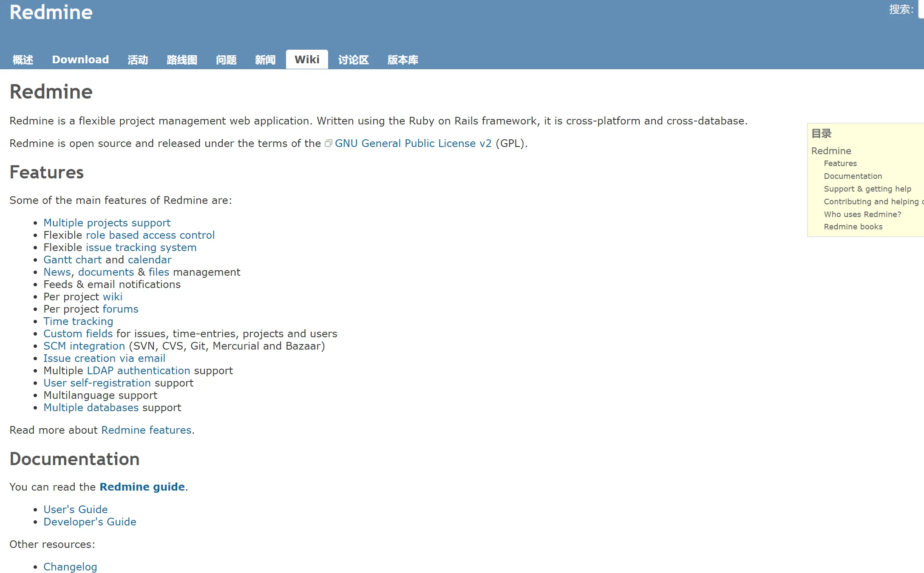Viewport: 924px width, 573px height.
Task: Click the 搜索 search label link
Action: tap(901, 9)
